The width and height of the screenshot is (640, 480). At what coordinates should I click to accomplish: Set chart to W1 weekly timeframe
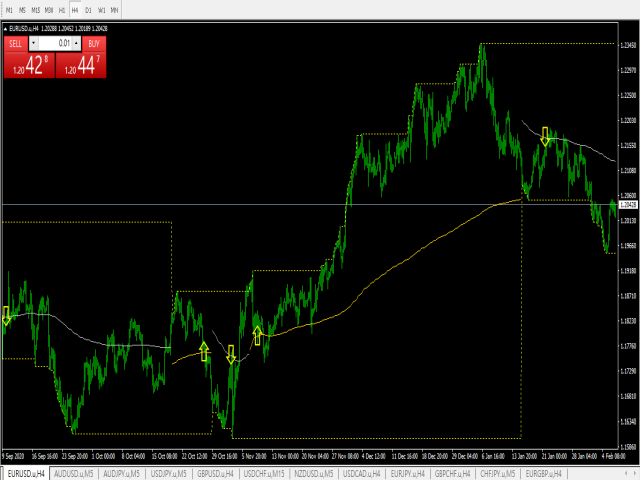[101, 10]
